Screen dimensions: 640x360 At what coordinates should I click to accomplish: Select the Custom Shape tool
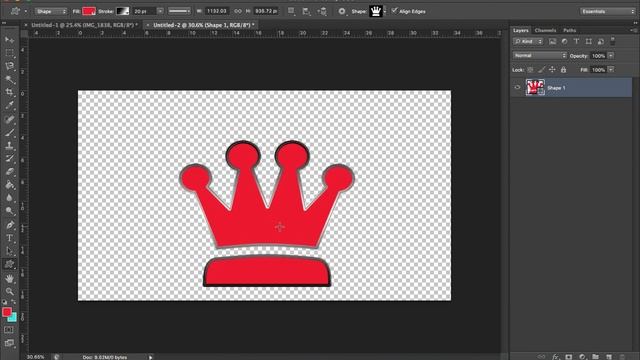click(9, 264)
